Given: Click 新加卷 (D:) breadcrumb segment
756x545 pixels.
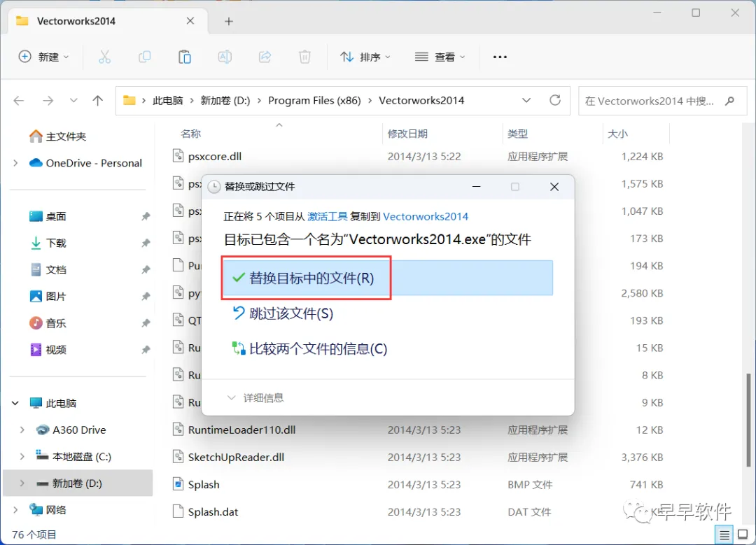Looking at the screenshot, I should [x=225, y=100].
